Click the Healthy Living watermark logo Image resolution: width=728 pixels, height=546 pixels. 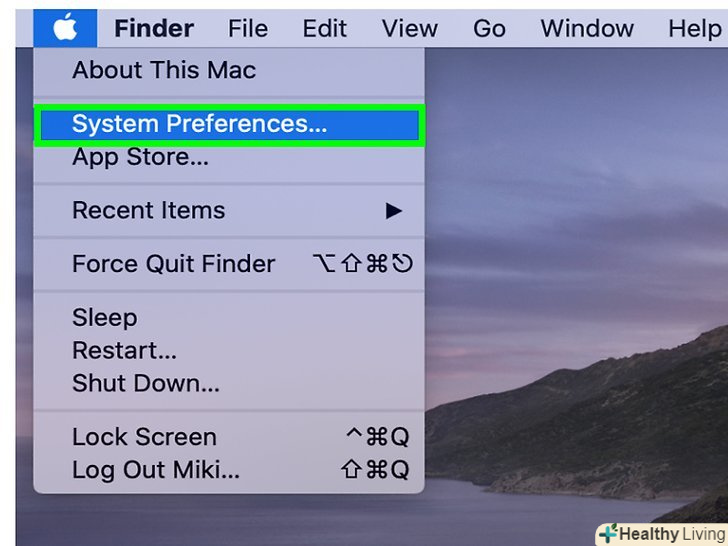pos(662,534)
